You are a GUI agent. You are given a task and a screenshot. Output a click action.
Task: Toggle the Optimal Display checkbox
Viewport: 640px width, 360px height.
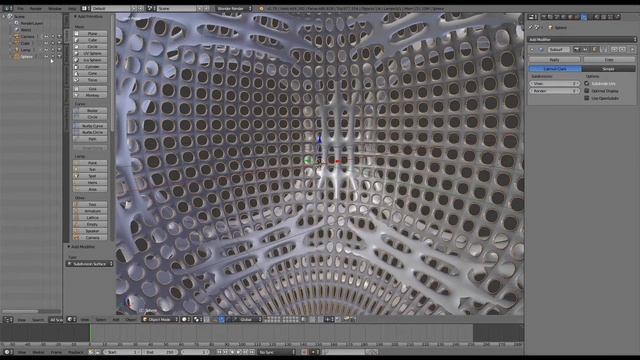pos(587,91)
